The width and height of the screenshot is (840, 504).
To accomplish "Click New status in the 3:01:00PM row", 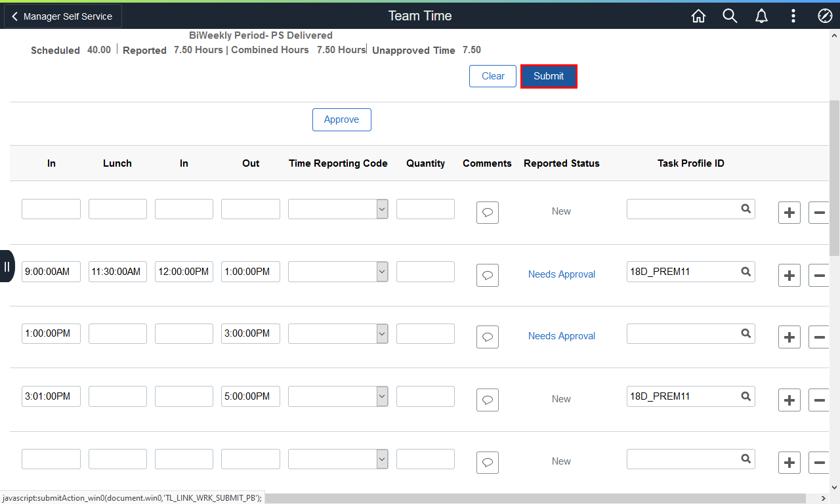I will pos(561,399).
